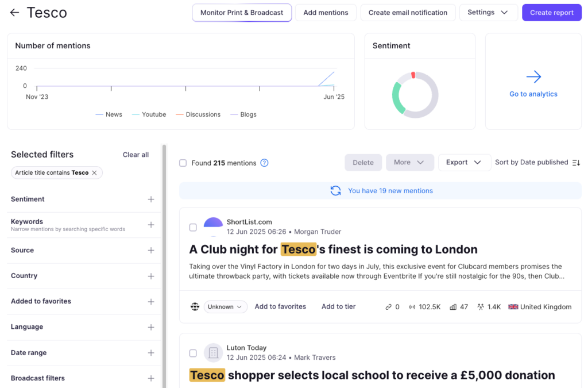Click Clear all filters link

coord(136,155)
